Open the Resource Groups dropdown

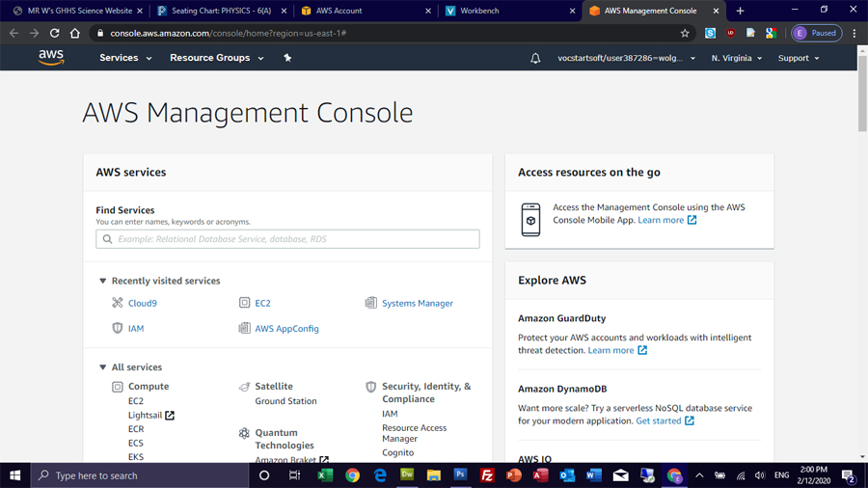point(216,58)
